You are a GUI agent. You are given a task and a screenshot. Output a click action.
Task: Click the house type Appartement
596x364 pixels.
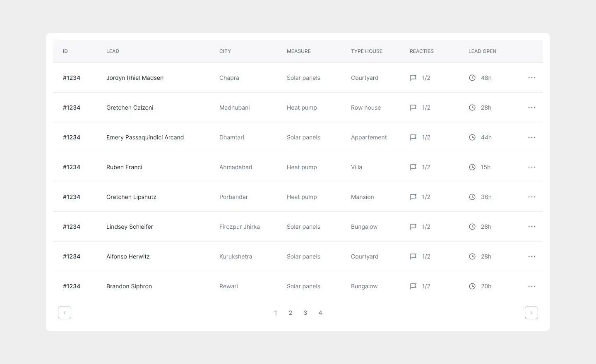(x=369, y=137)
